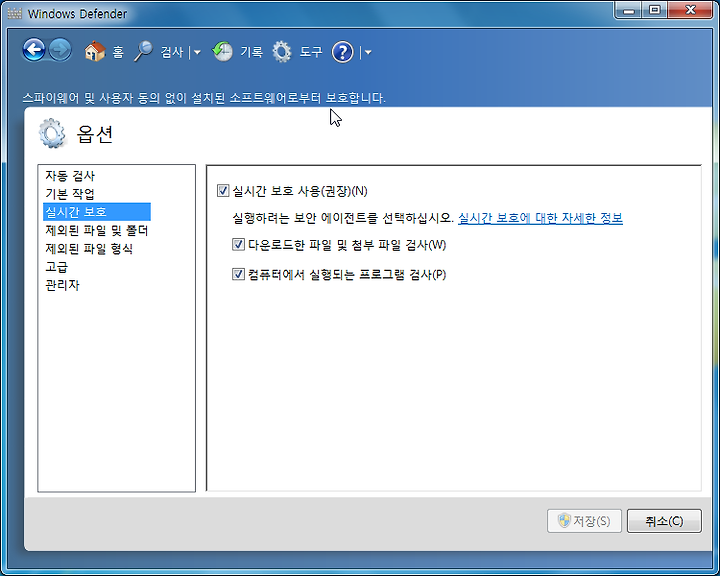Viewport: 720px width, 576px height.
Task: Expand the help options dropdown arrow
Action: click(x=368, y=52)
